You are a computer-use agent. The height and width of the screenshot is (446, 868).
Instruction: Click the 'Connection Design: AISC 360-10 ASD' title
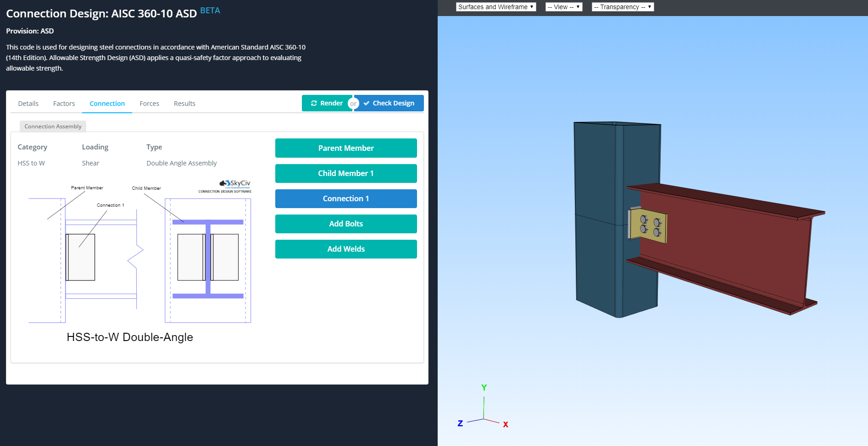[101, 14]
